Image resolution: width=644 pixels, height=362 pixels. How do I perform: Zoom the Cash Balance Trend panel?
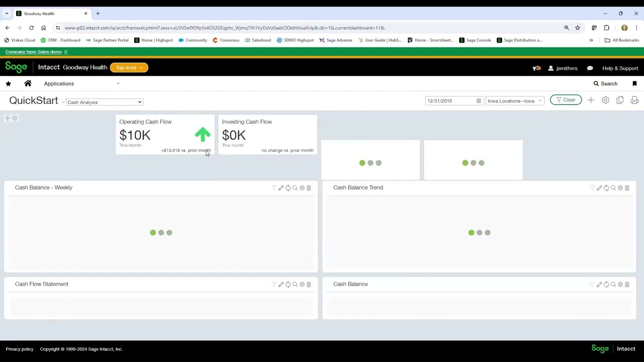pyautogui.click(x=613, y=188)
